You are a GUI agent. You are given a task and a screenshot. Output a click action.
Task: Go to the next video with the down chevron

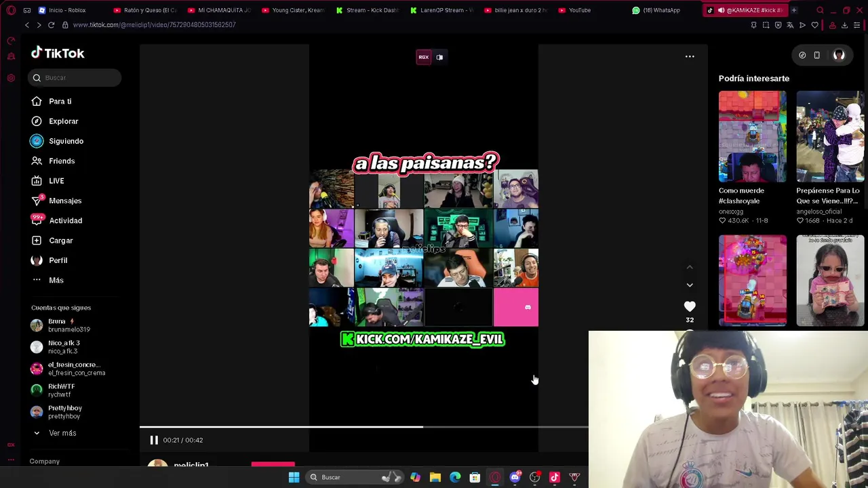690,285
